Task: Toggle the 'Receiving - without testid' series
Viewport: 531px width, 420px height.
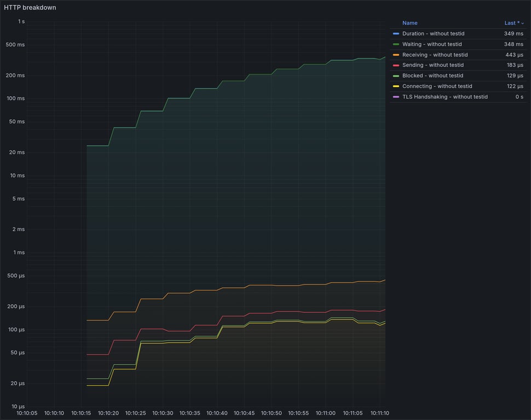Action: (435, 55)
